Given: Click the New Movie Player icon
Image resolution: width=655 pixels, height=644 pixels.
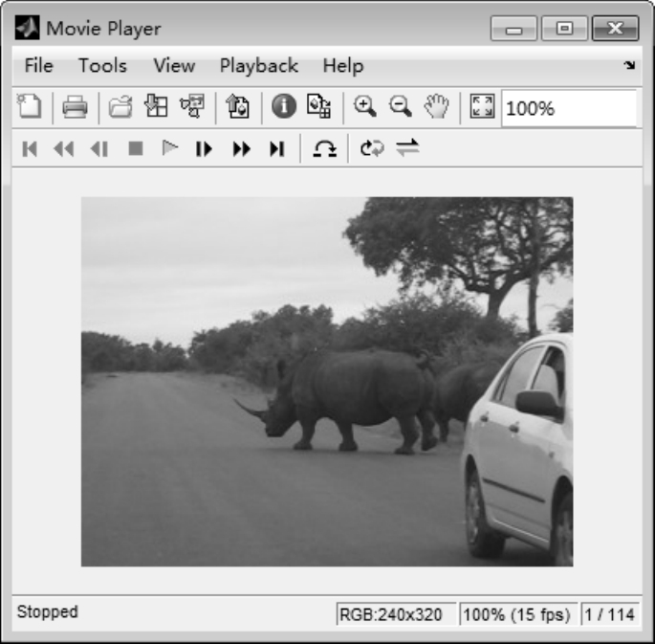Looking at the screenshot, I should coord(30,106).
